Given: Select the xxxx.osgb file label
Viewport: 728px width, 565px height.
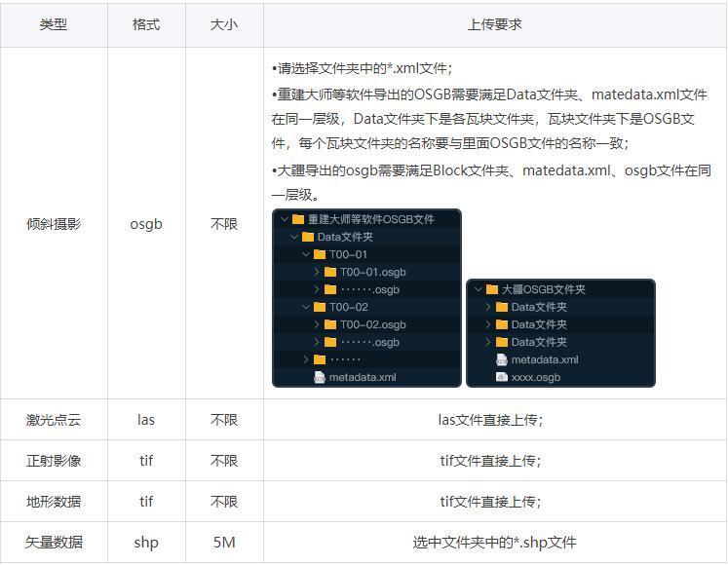Looking at the screenshot, I should point(536,377).
